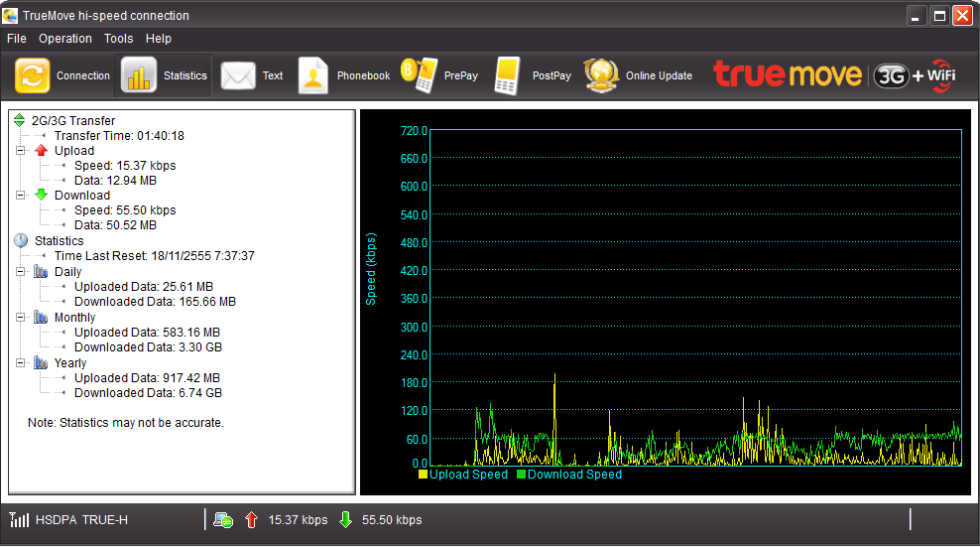Open the Connection toolbar icon

tap(33, 75)
